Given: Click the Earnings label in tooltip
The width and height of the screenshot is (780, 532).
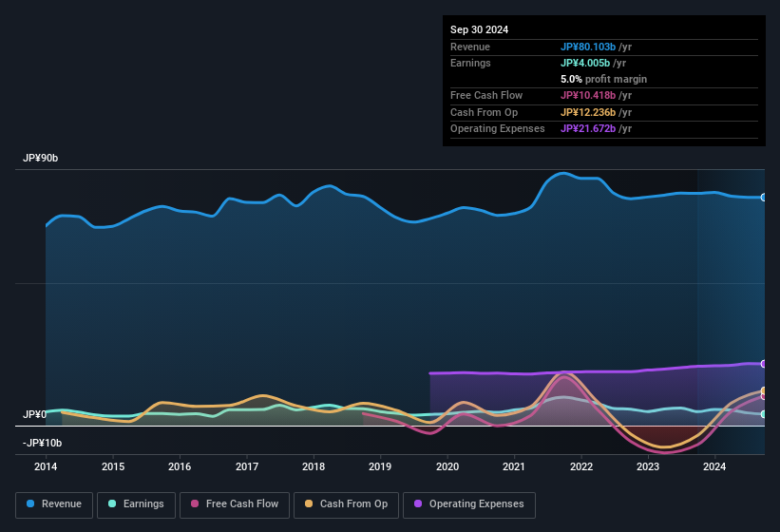Looking at the screenshot, I should coord(470,63).
